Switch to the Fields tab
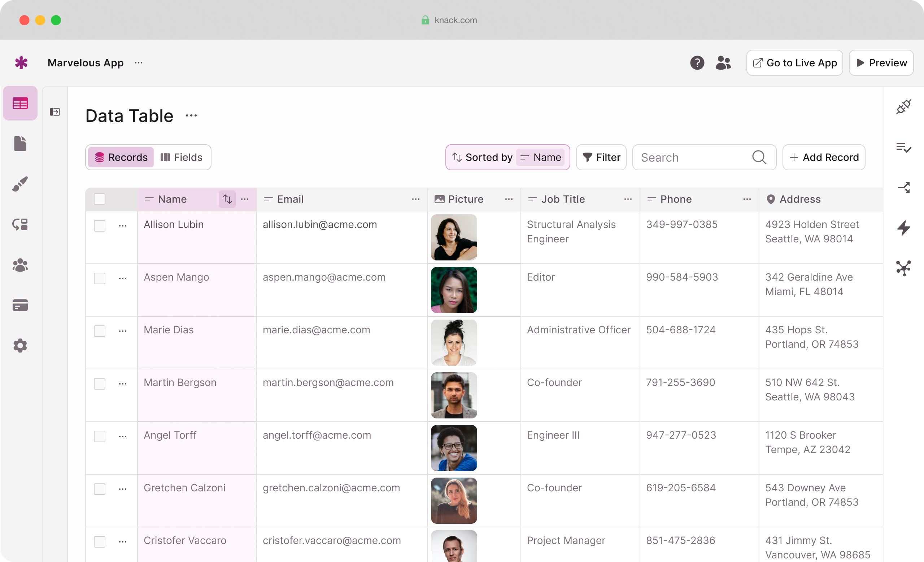924x562 pixels. (182, 157)
